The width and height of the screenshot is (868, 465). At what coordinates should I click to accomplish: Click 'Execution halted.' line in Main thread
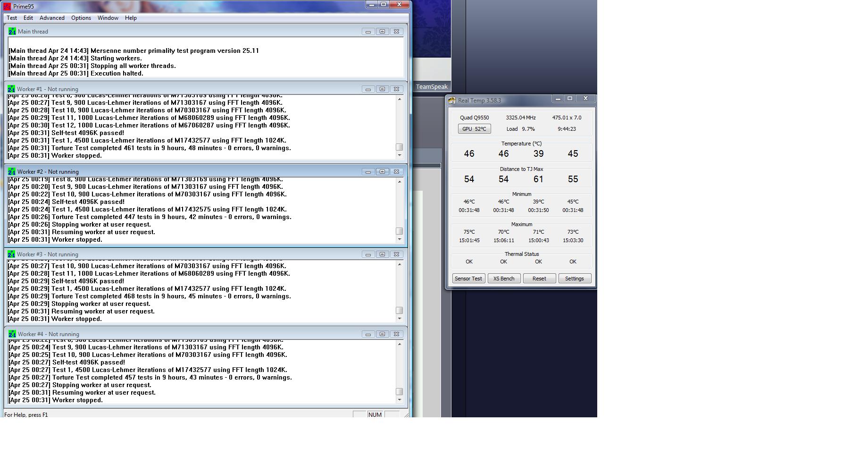click(76, 73)
